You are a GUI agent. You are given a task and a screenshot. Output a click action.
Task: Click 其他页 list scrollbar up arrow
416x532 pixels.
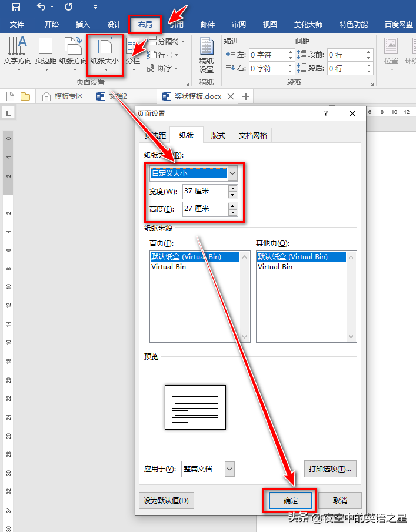click(x=351, y=257)
